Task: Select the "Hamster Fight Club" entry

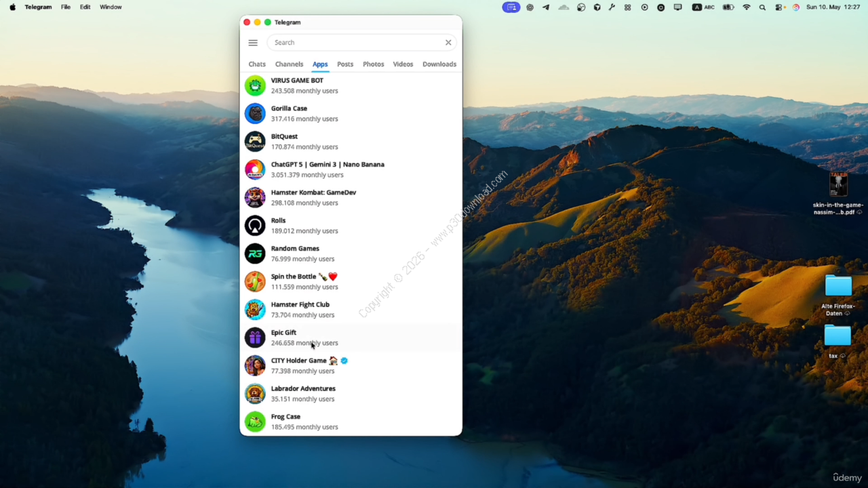Action: point(351,310)
